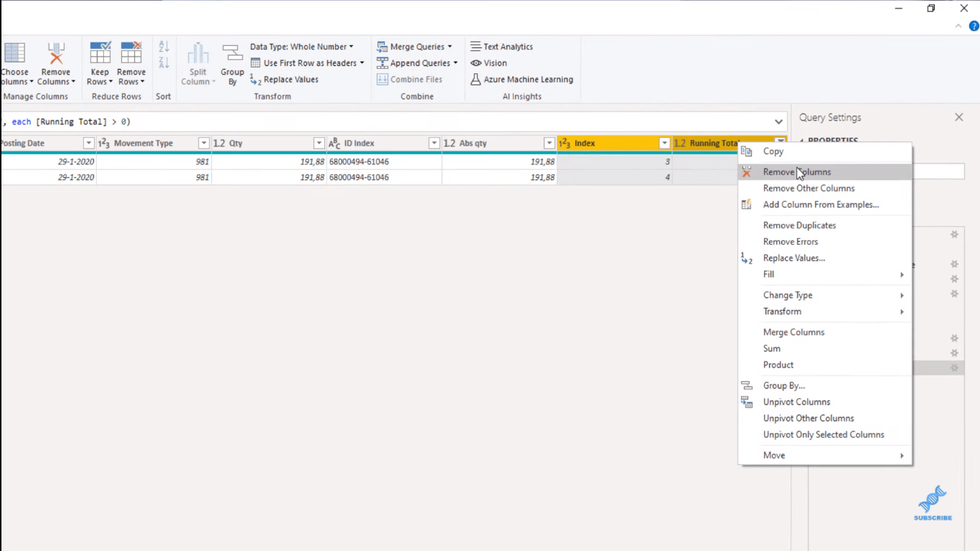Choose Merge Columns in the context menu
This screenshot has width=980, height=551.
coord(825,332)
